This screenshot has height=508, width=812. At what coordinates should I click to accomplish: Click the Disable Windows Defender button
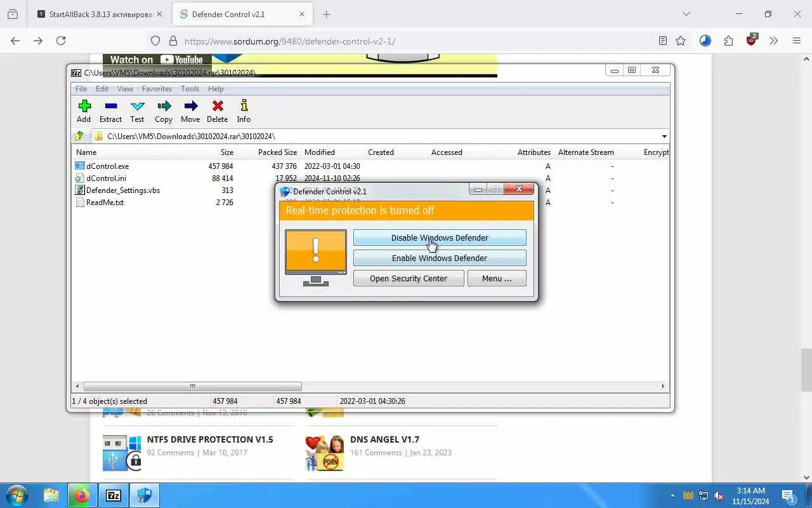(440, 237)
